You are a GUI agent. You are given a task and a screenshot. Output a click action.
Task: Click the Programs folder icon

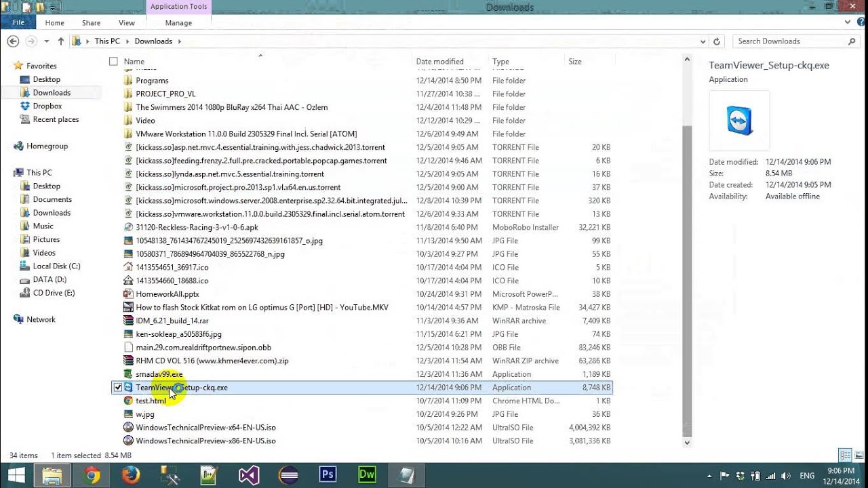129,81
